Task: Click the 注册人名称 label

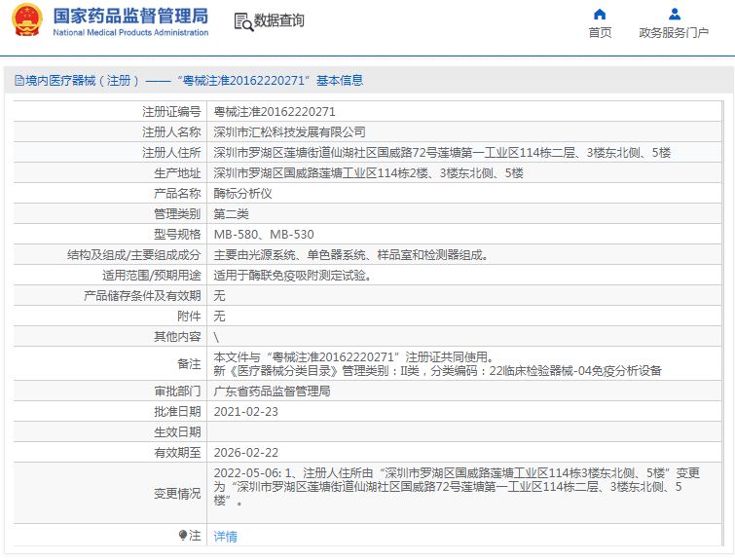Action: 171,132
